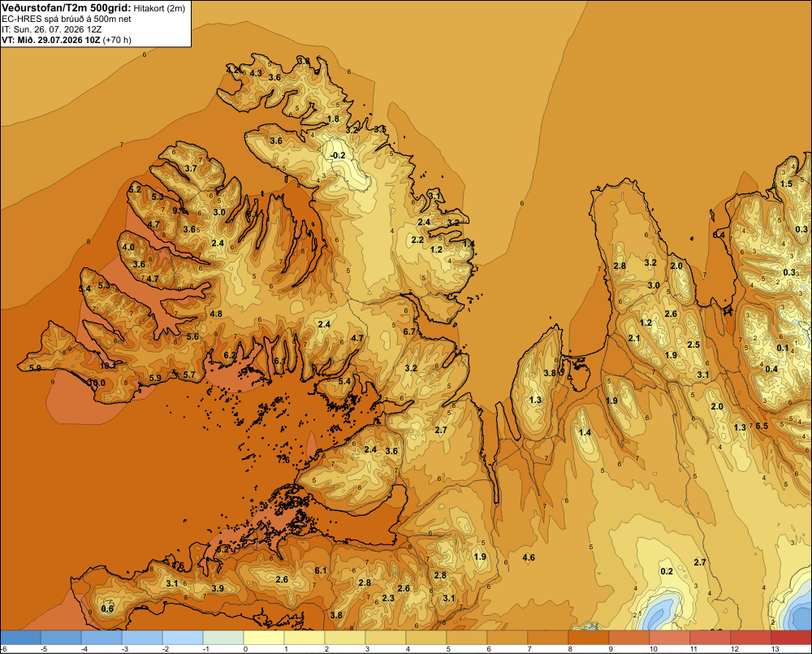Click the '3.7' temperature value
This screenshot has height=654, width=812.
pyautogui.click(x=191, y=168)
